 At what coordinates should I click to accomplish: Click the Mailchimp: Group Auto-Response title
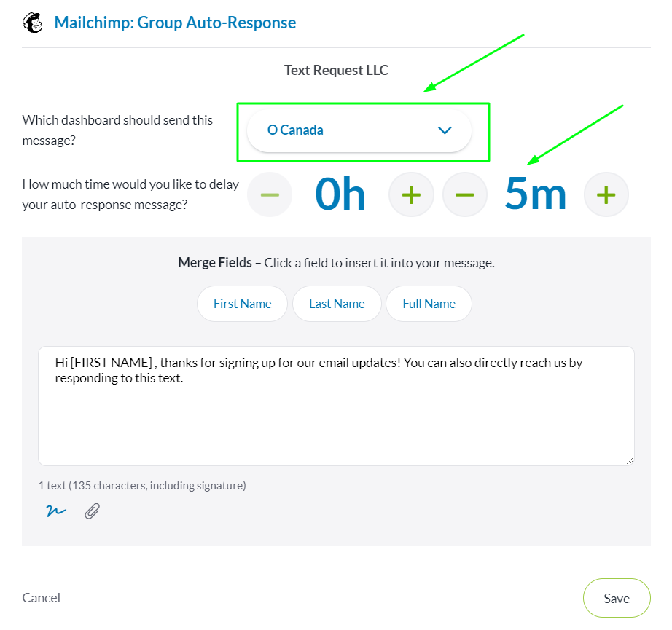click(175, 23)
